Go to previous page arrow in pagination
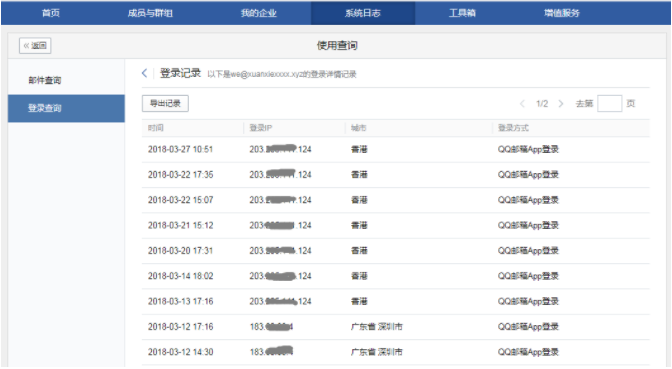Screen dimensions: 672x369 [522, 104]
